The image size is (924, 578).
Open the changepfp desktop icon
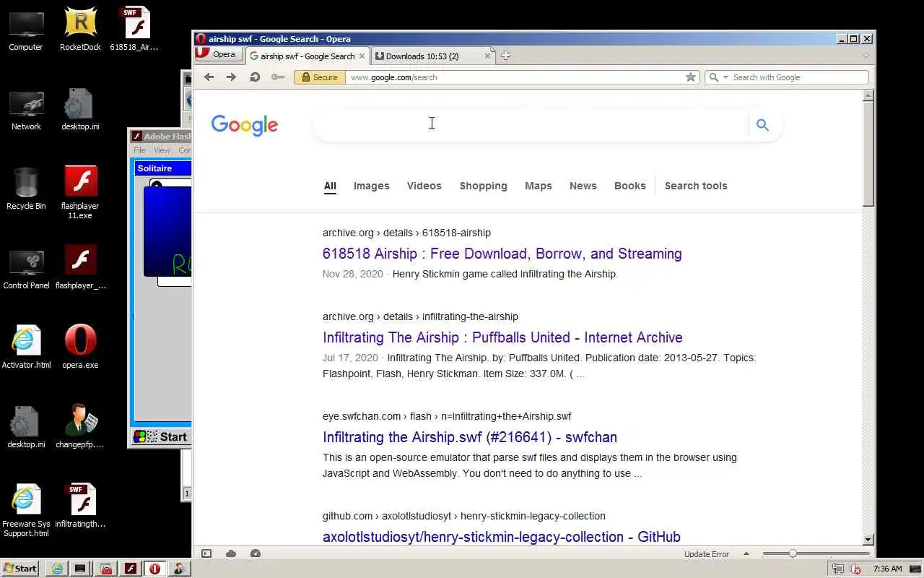click(x=80, y=428)
